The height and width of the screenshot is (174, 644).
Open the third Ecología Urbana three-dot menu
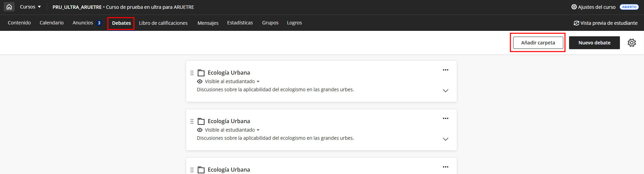coord(445,167)
